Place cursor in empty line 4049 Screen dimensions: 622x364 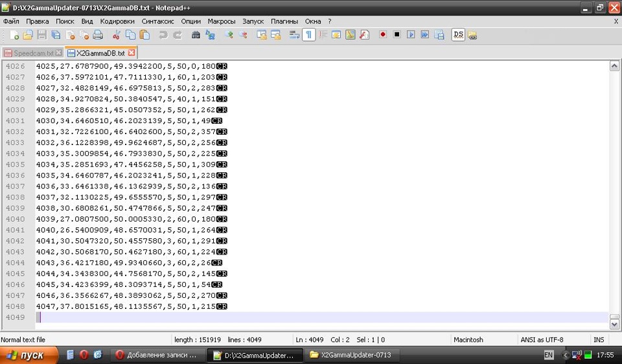(322, 317)
